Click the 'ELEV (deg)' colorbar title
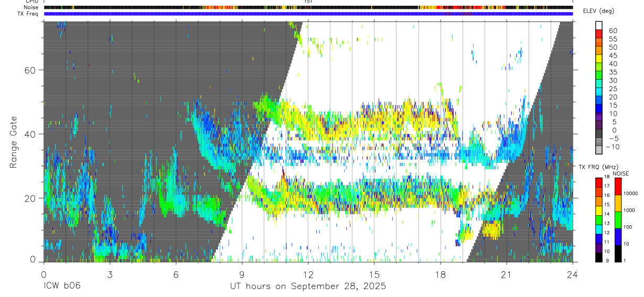 tap(598, 11)
